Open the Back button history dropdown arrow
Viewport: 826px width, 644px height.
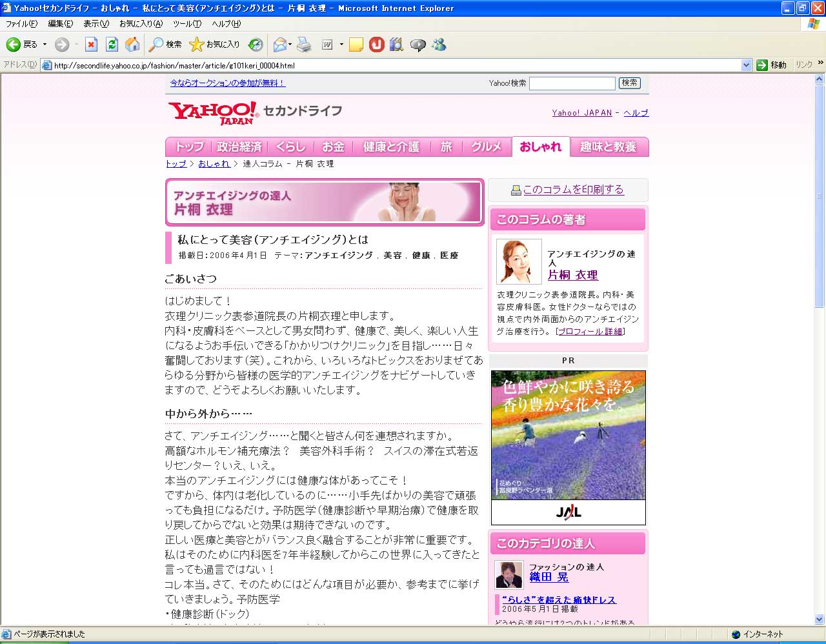(45, 45)
